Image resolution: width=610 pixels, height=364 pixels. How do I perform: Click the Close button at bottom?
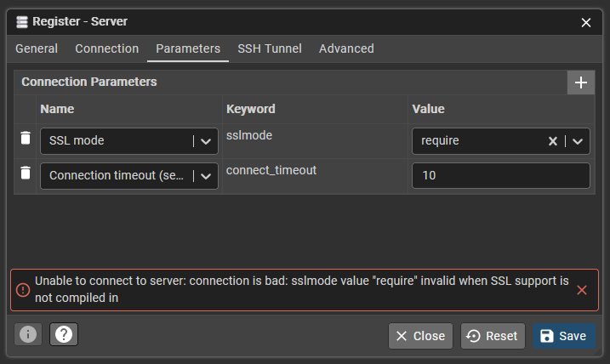coord(420,336)
